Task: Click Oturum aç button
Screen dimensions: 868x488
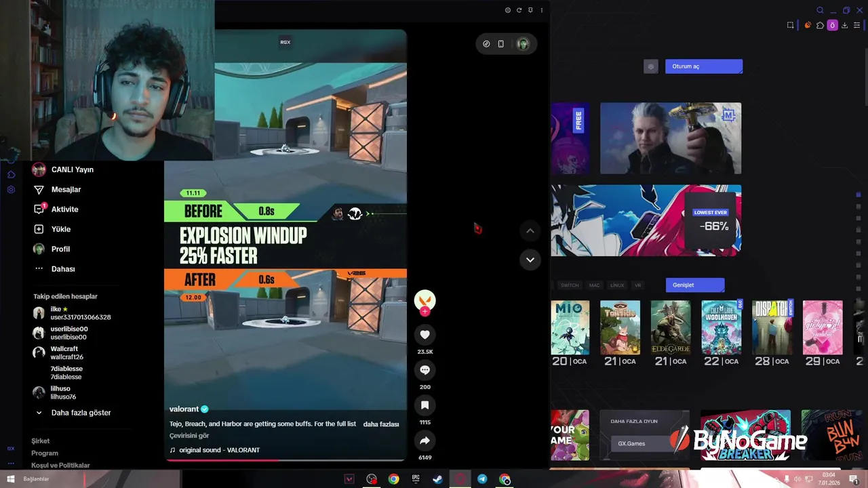Action: click(704, 66)
